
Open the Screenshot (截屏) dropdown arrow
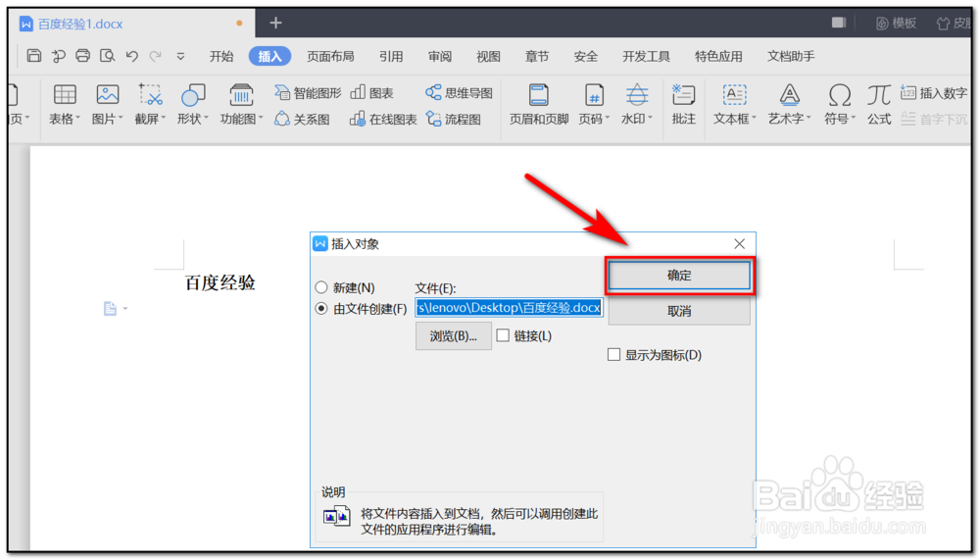163,119
